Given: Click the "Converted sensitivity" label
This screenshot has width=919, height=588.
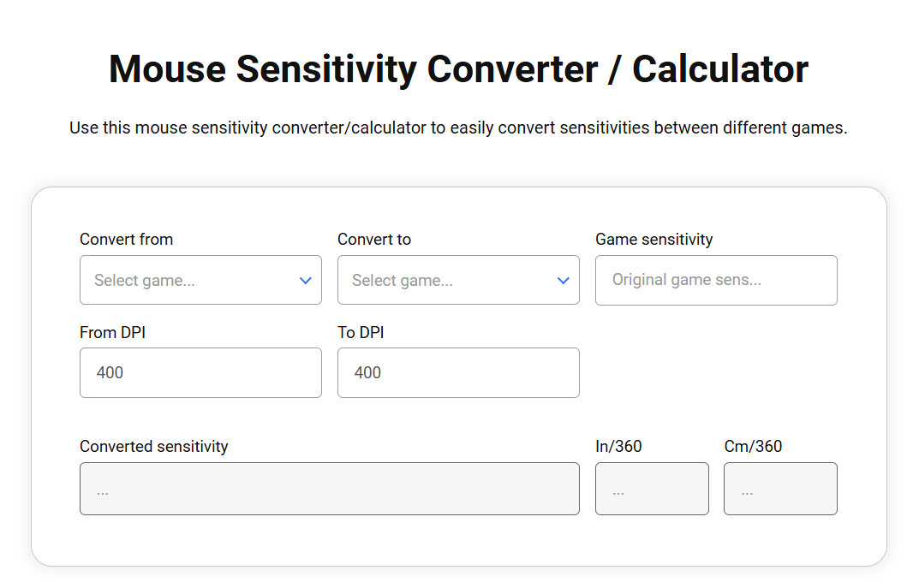Looking at the screenshot, I should point(153,446).
